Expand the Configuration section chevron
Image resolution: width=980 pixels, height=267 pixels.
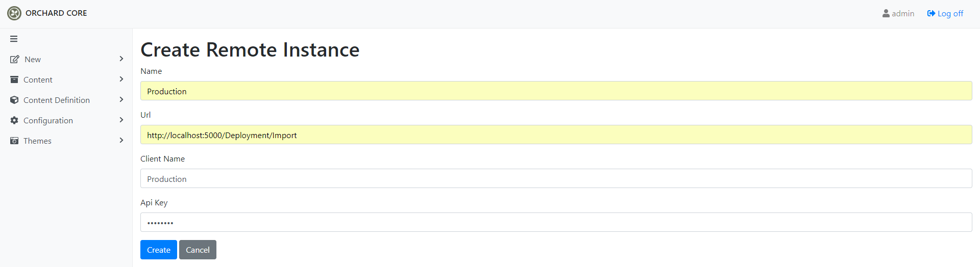point(121,120)
